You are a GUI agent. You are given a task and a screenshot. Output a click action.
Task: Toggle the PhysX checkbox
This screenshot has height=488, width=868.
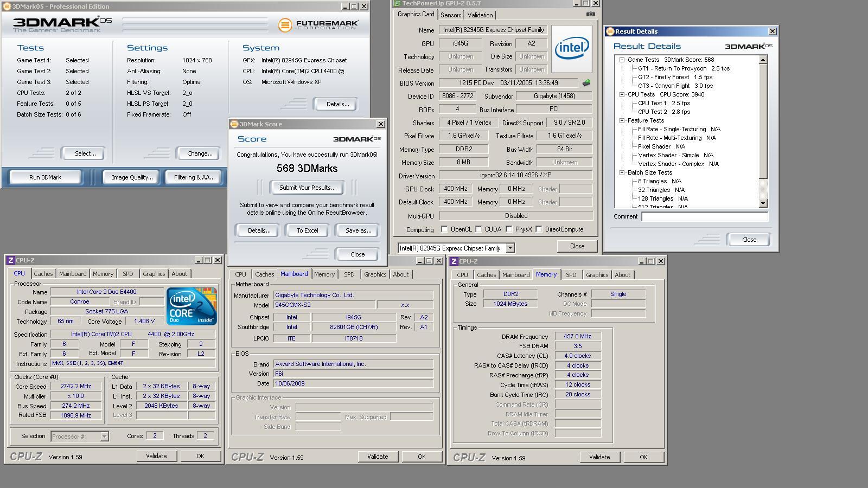tap(509, 229)
